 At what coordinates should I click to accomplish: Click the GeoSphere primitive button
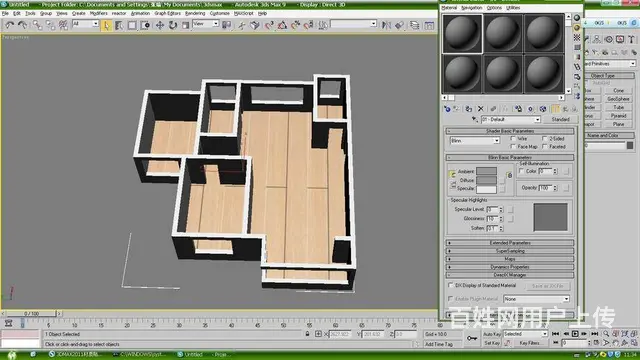618,99
